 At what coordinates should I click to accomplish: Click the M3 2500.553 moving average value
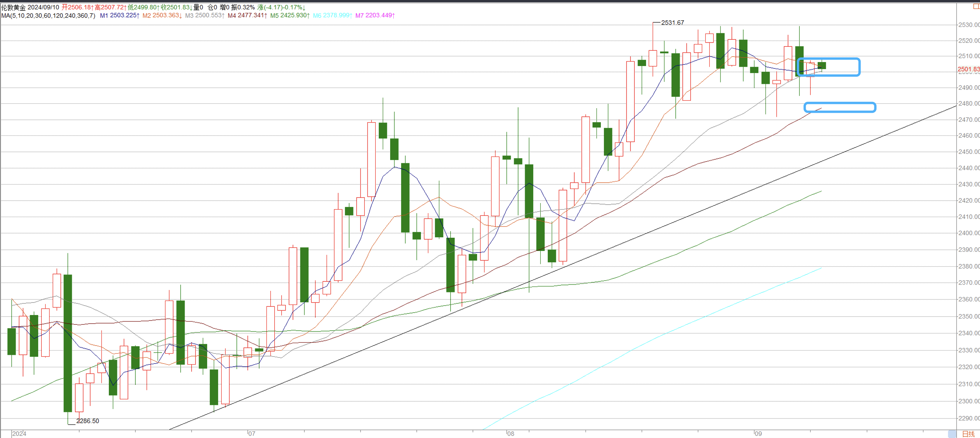(x=205, y=16)
